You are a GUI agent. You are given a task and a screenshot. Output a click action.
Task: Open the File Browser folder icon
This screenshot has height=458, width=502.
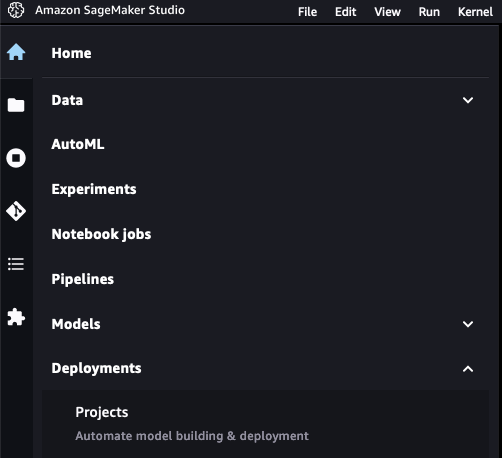[x=16, y=105]
